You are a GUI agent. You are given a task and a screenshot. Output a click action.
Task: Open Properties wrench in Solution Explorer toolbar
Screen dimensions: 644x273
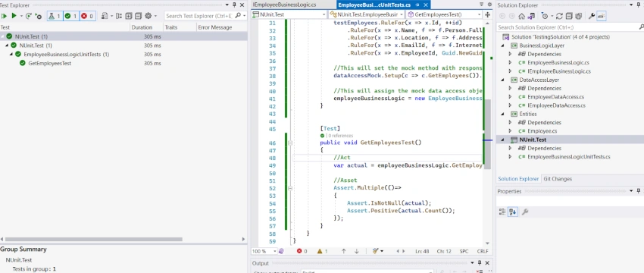pos(592,16)
